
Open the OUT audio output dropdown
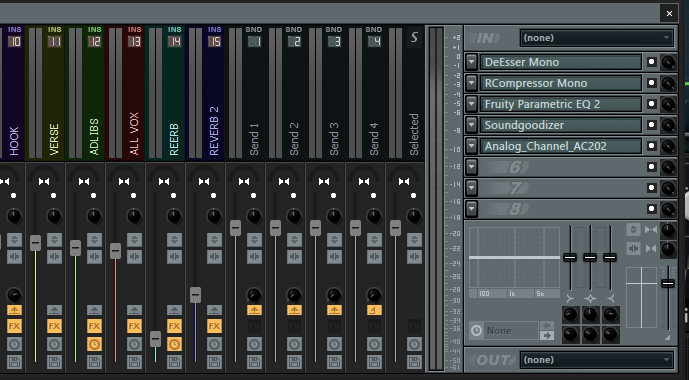(x=596, y=360)
